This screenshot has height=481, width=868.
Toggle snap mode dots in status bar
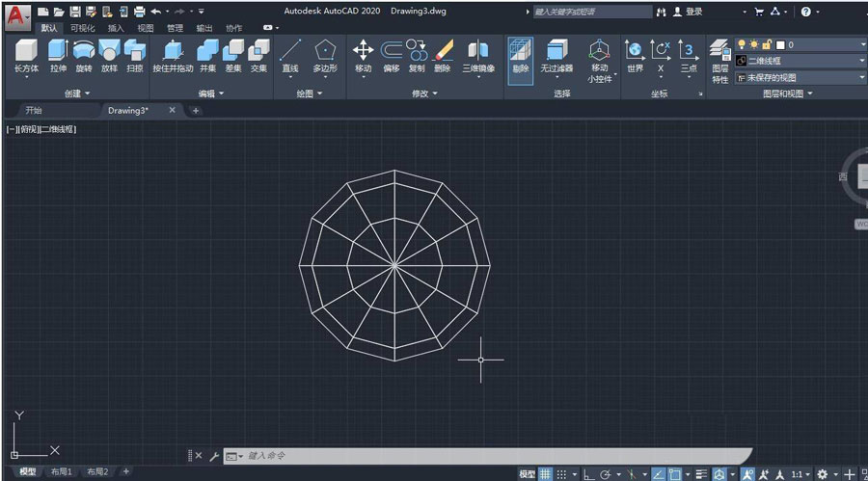pos(561,474)
